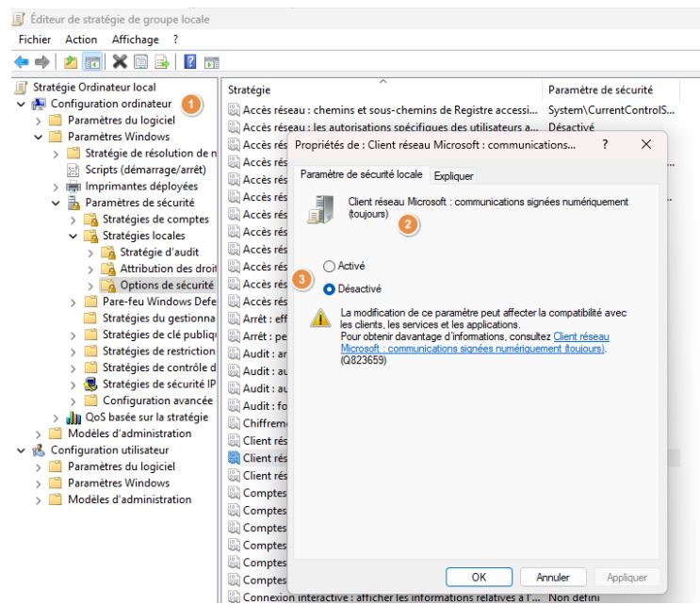
Task: Select Stratégies du gestionnaire tree item
Action: pyautogui.click(x=159, y=318)
